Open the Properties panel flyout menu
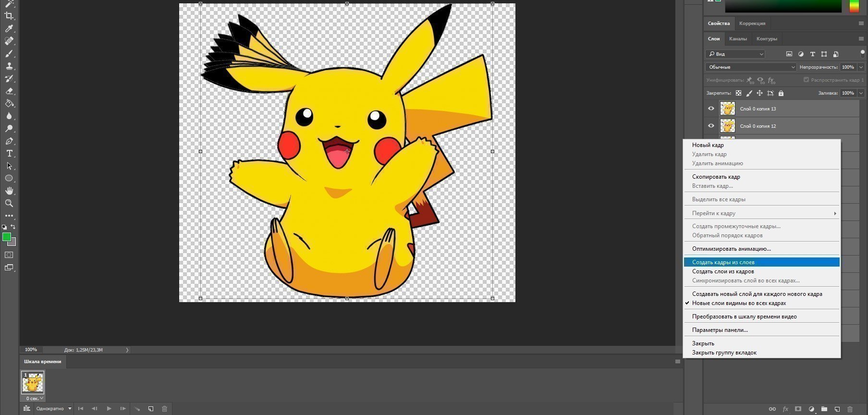The width and height of the screenshot is (868, 415). coord(861,23)
